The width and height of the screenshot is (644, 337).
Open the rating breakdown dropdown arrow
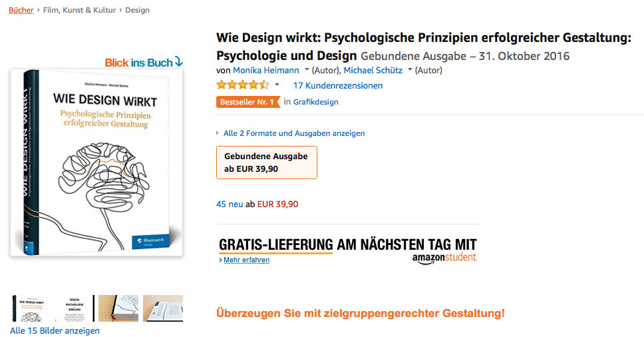point(277,85)
